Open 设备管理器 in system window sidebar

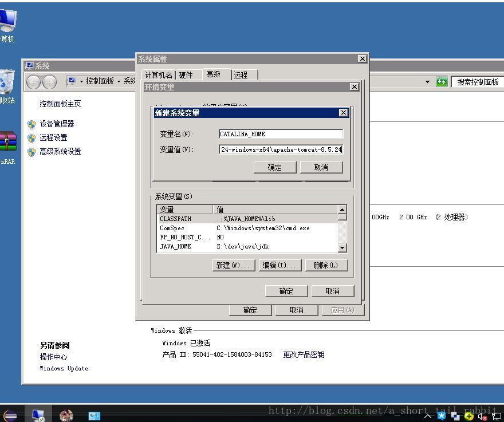coord(57,124)
